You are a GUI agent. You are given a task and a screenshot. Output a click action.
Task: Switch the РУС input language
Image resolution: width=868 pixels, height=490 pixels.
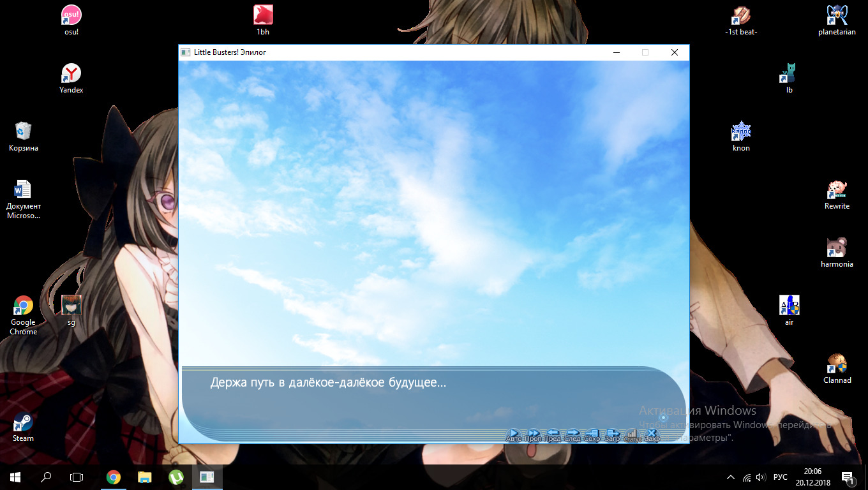coord(780,477)
